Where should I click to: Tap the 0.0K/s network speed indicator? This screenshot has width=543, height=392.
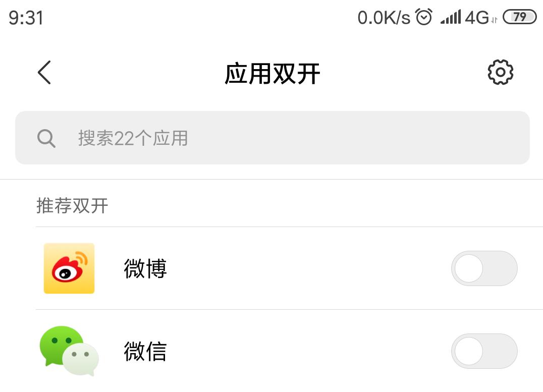pos(384,18)
